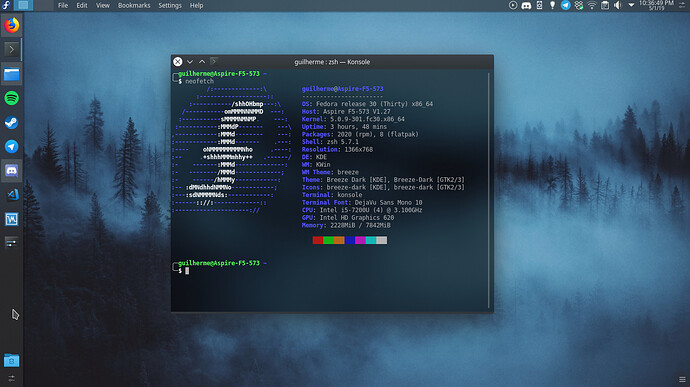Open Discord from the left dock
This screenshot has width=690, height=387.
pos(11,170)
